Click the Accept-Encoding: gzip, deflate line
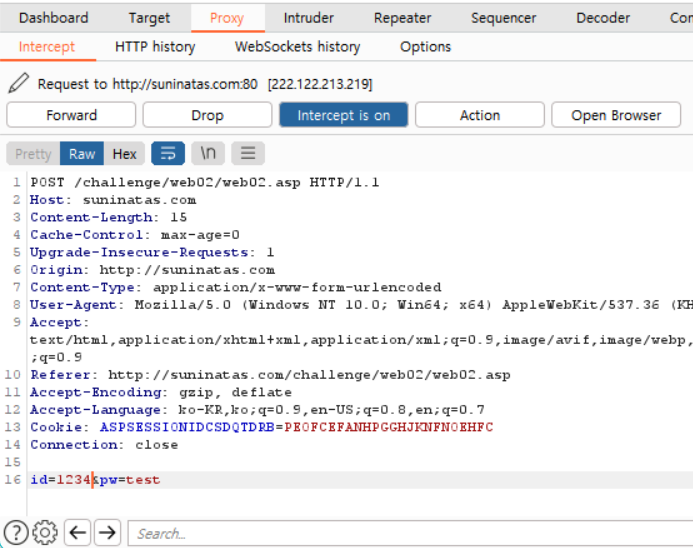Image resolution: width=693 pixels, height=548 pixels. [x=161, y=392]
